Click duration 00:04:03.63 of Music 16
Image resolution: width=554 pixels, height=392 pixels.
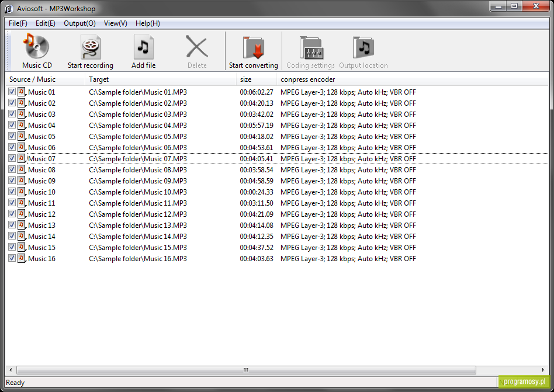click(x=256, y=259)
